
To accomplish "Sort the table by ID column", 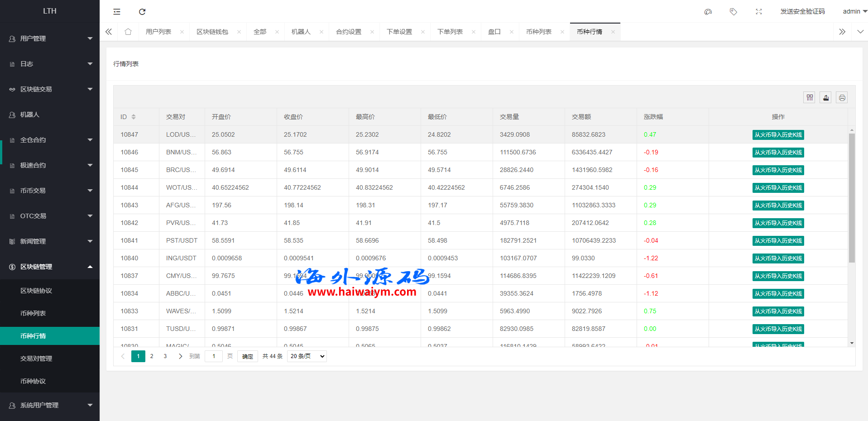I will (x=134, y=117).
